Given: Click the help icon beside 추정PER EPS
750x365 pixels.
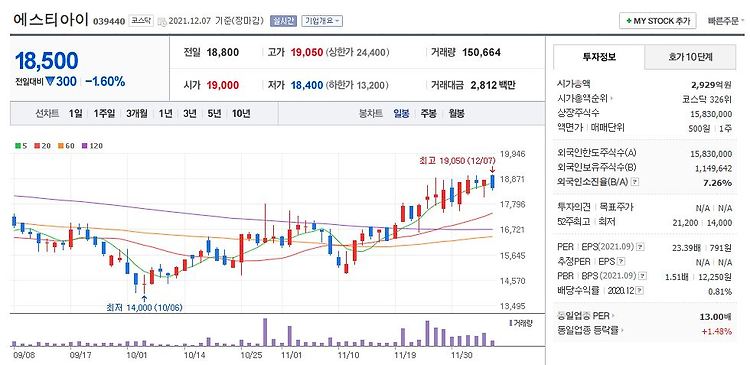Looking at the screenshot, I should click(620, 262).
